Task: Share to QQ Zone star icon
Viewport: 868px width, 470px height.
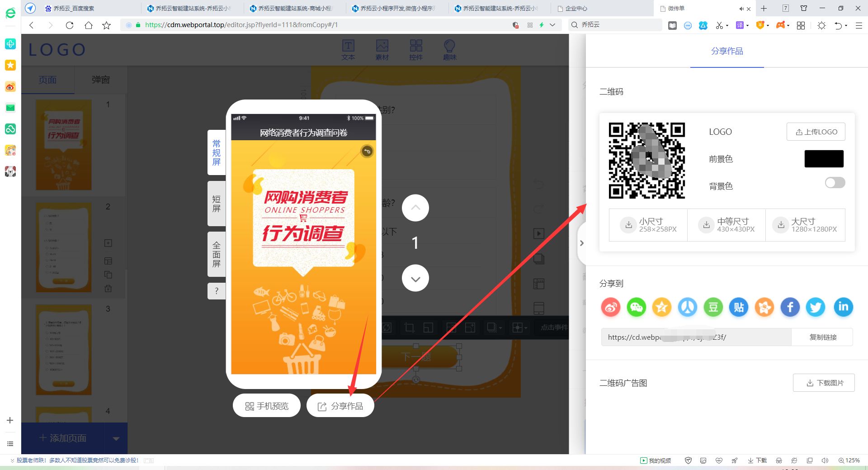Action: [662, 307]
